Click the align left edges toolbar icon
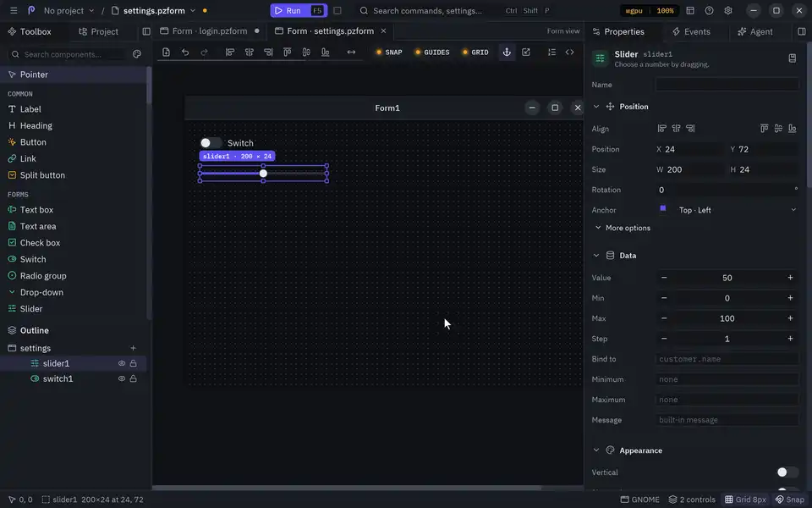Viewport: 812px width, 508px height. pos(230,52)
